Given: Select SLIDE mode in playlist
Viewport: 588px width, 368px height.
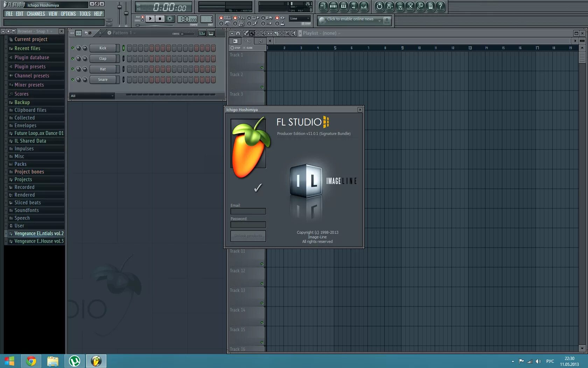Looking at the screenshot, I should coord(248,48).
